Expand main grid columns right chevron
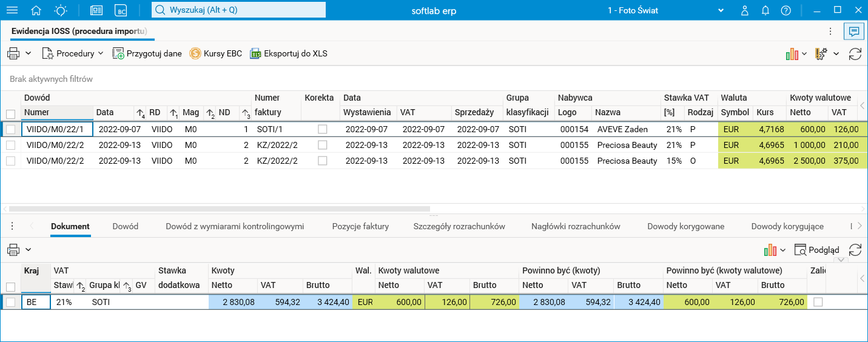Screen dimensions: 868x342 tap(863, 106)
